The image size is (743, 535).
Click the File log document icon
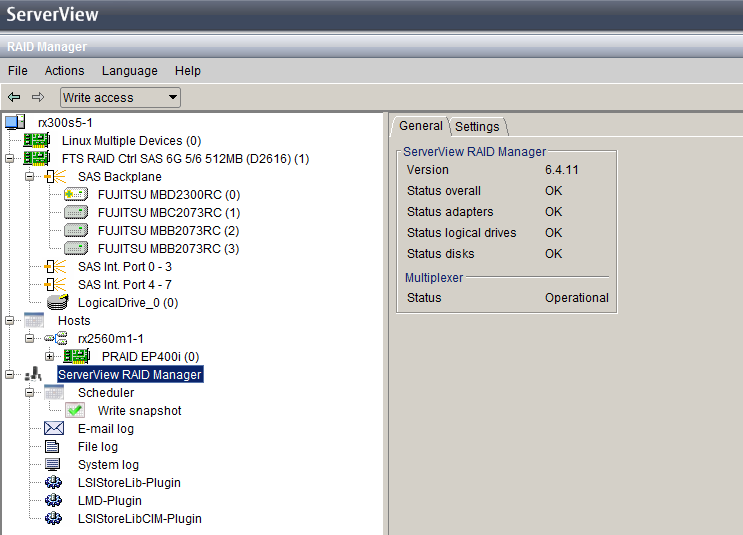[52, 446]
